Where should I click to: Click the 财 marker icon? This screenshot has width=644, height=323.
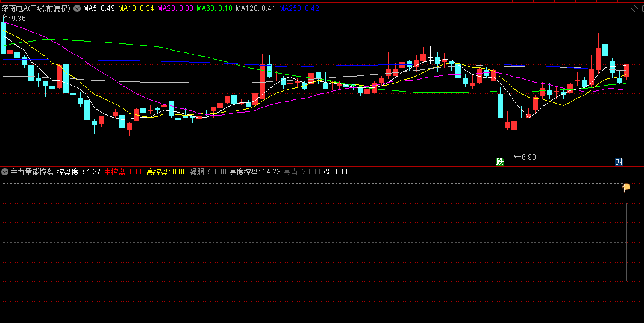pyautogui.click(x=619, y=161)
